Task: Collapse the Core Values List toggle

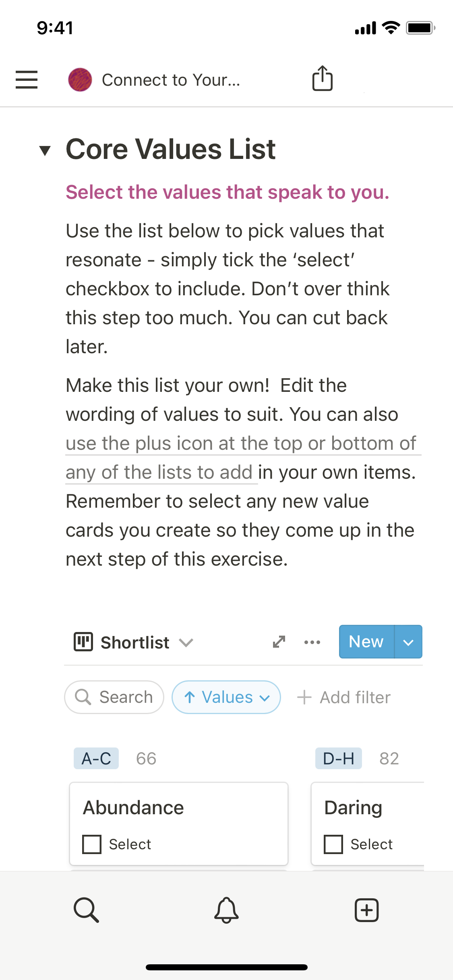Action: click(45, 150)
